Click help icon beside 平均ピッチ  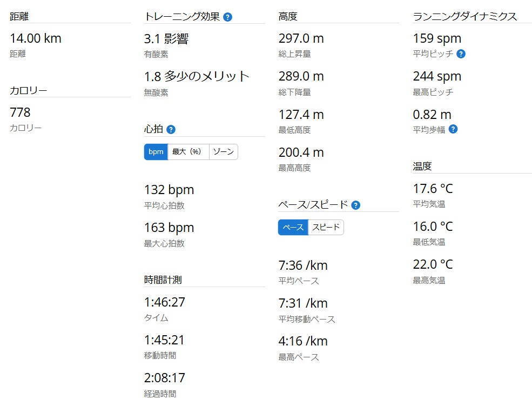(x=461, y=54)
